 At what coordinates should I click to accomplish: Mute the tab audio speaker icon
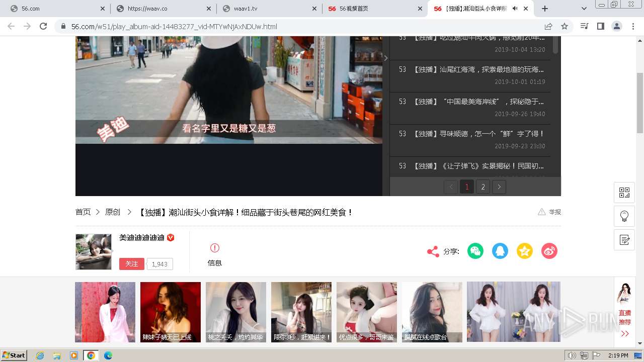(515, 9)
